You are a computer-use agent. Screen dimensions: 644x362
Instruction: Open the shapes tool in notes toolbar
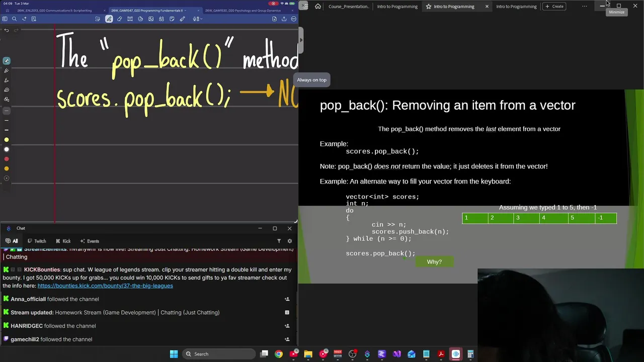tap(140, 19)
